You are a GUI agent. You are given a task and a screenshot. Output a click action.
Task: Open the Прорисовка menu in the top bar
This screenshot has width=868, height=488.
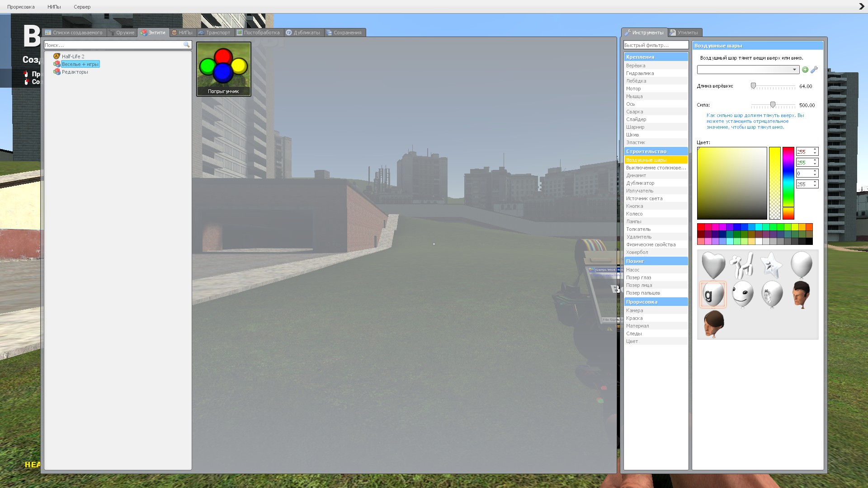pos(21,7)
